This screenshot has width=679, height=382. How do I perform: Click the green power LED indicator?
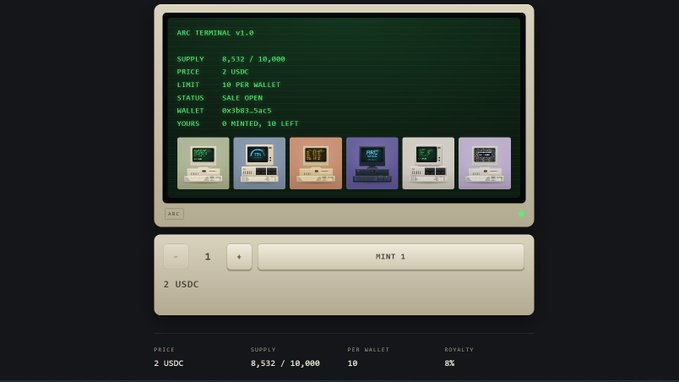(522, 214)
